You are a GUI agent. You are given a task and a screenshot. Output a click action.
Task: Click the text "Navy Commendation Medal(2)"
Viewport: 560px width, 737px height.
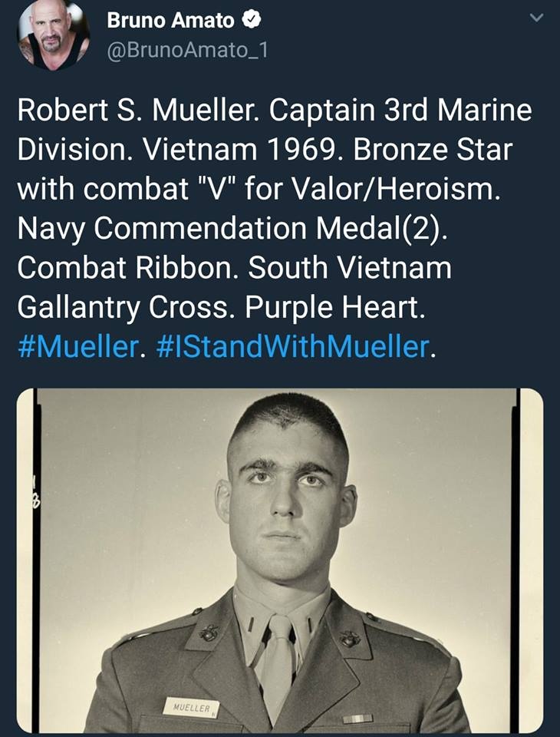232,229
